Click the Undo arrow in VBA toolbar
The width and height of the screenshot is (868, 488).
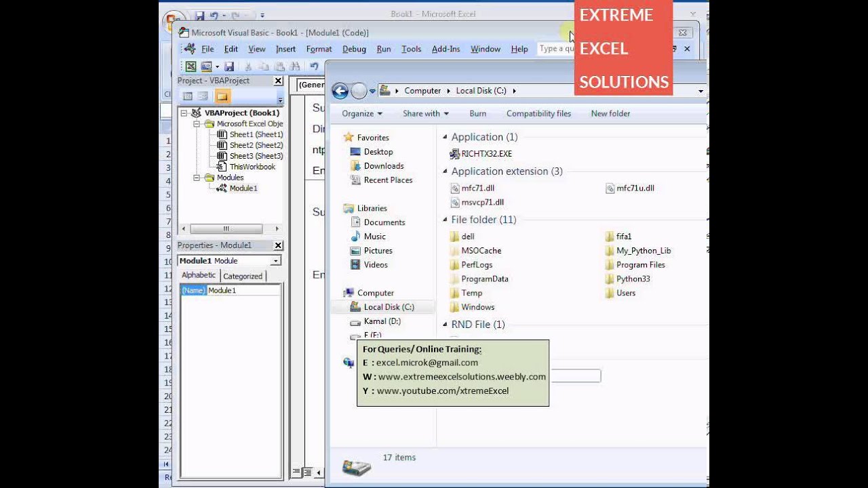[314, 66]
